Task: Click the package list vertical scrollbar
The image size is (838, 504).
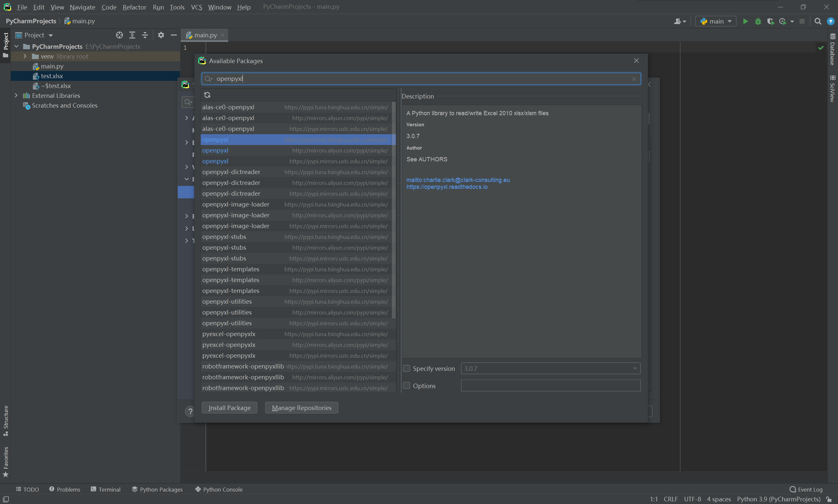Action: (x=394, y=210)
